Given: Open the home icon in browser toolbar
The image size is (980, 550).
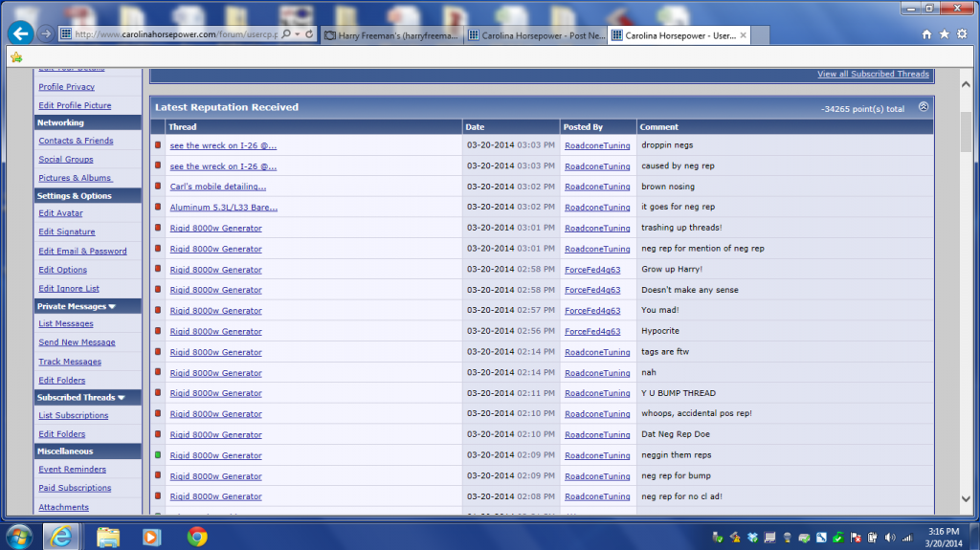Looking at the screenshot, I should 926,34.
